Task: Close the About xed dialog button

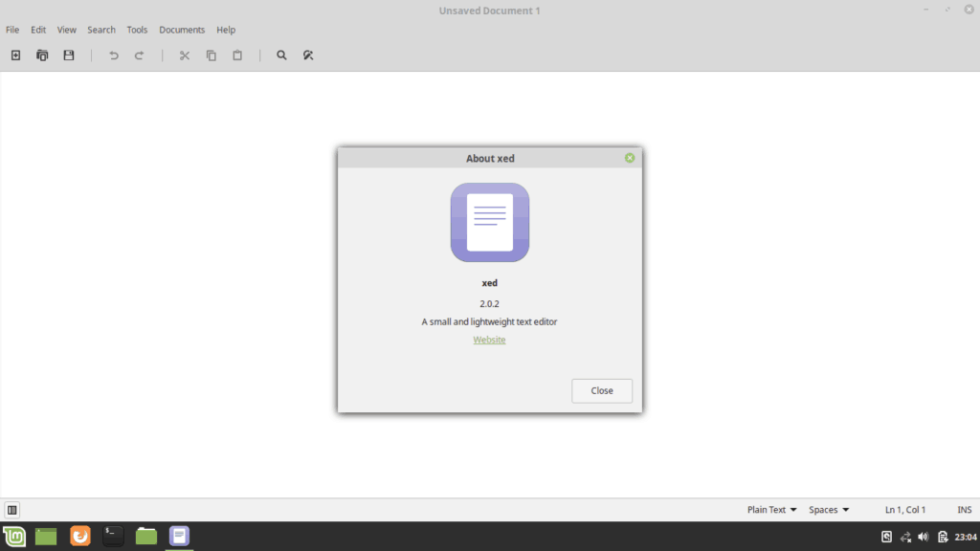Action: pos(602,390)
